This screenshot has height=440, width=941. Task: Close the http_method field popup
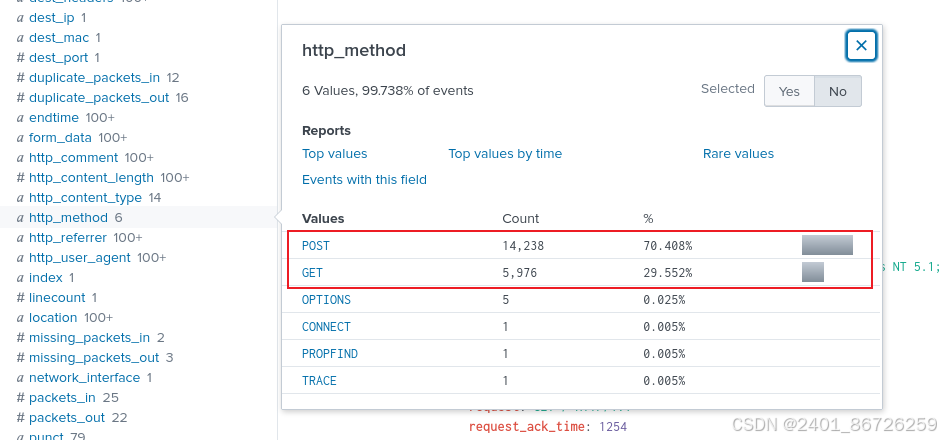click(861, 46)
